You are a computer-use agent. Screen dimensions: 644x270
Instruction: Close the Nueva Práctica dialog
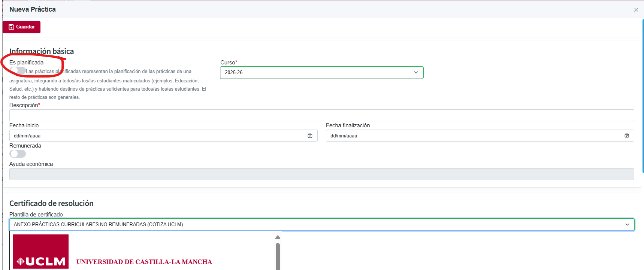pyautogui.click(x=636, y=10)
